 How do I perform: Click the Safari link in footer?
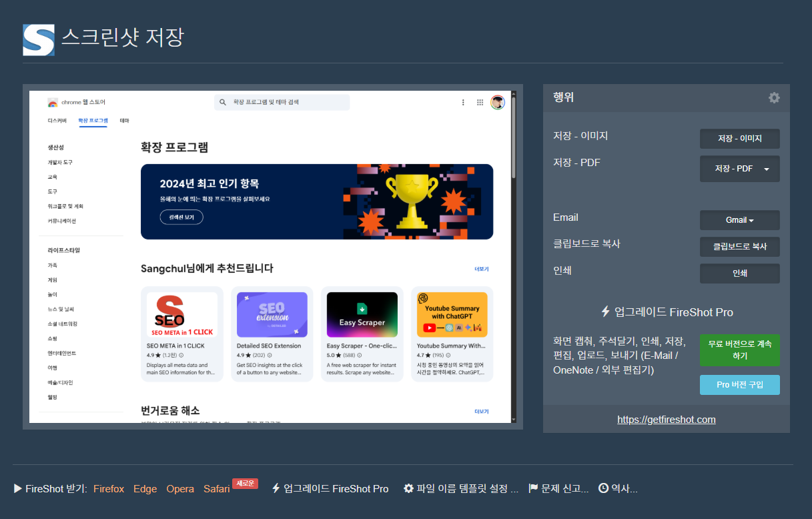(x=217, y=489)
